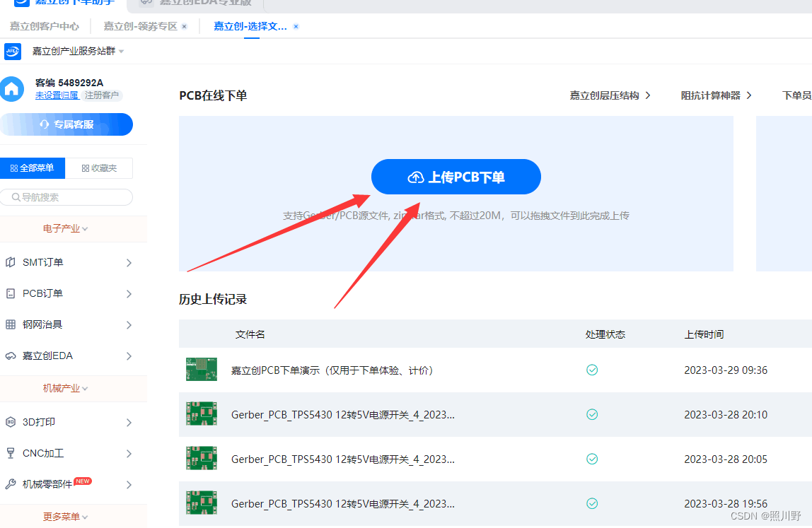Click the time 2023-03-29 09:36

(x=726, y=370)
